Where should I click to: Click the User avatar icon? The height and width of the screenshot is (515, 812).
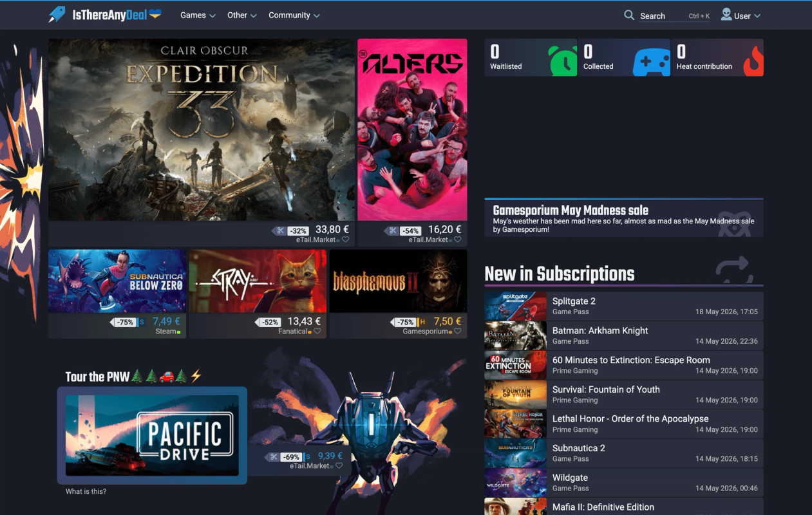point(726,15)
